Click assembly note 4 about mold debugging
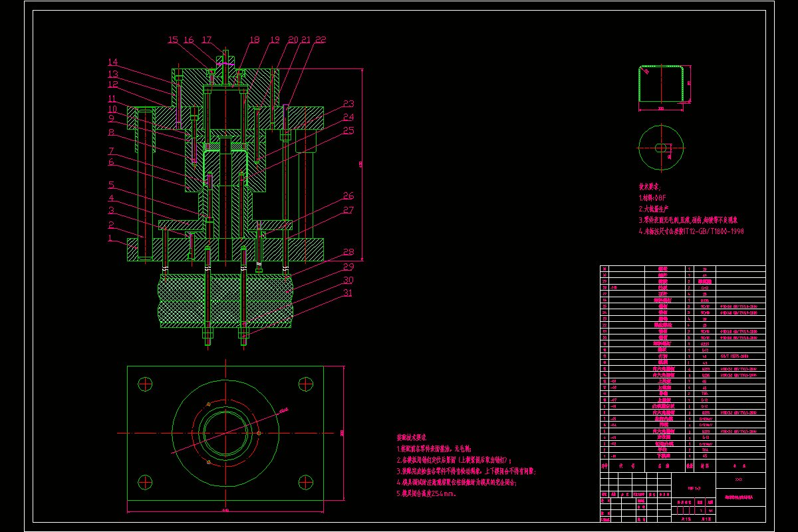The image size is (798, 532). pyautogui.click(x=456, y=482)
